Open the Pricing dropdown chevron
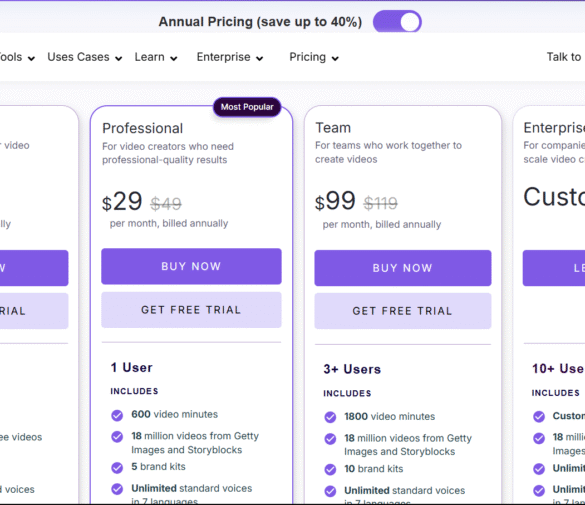 (335, 58)
